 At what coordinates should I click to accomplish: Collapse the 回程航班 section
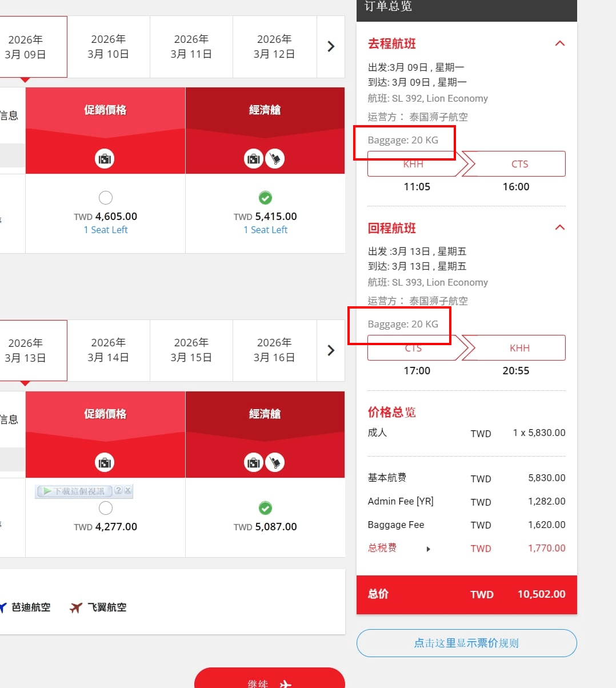pyautogui.click(x=560, y=227)
